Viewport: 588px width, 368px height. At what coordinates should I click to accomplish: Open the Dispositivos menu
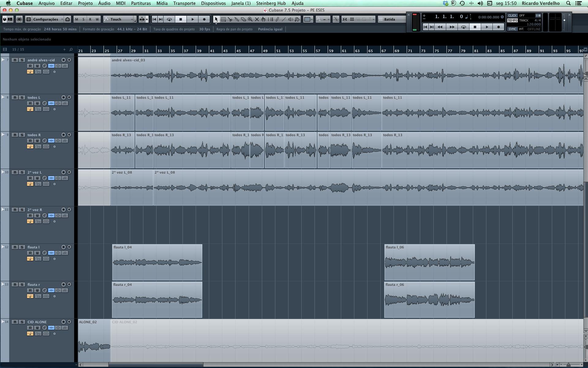(x=213, y=3)
